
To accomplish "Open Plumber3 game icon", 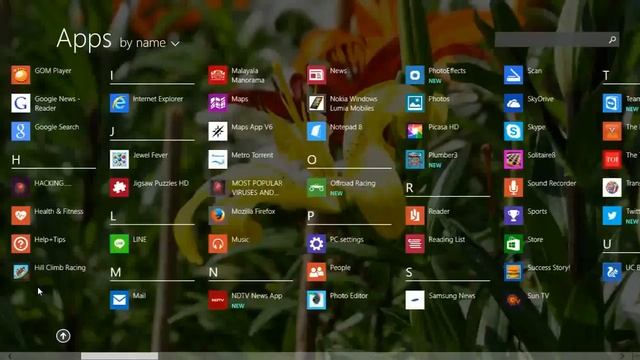I will tap(415, 160).
